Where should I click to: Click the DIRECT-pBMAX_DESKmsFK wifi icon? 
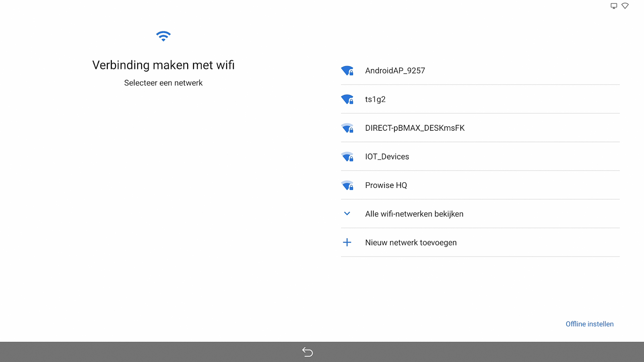[x=347, y=128]
